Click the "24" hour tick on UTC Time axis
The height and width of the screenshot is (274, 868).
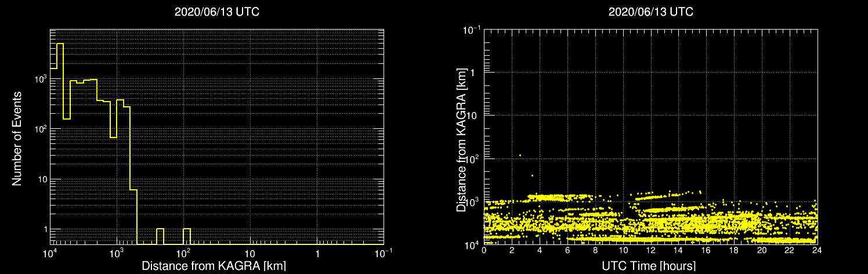coord(818,250)
